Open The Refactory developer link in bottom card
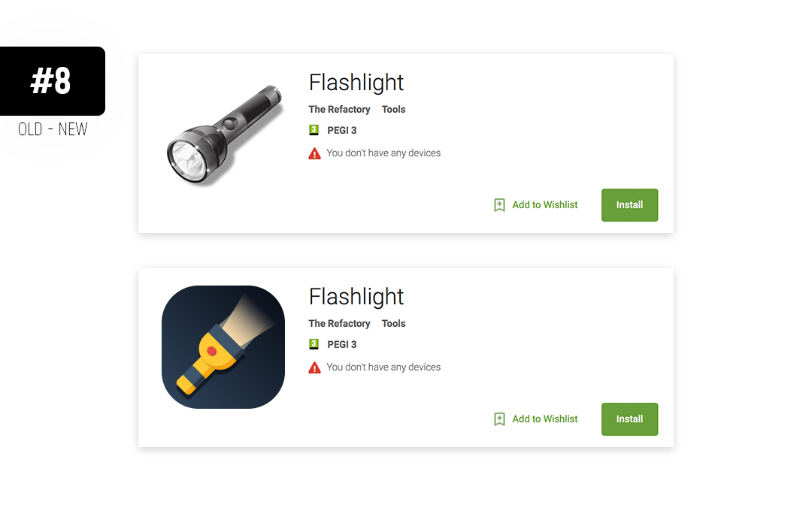The width and height of the screenshot is (812, 526). pos(339,324)
